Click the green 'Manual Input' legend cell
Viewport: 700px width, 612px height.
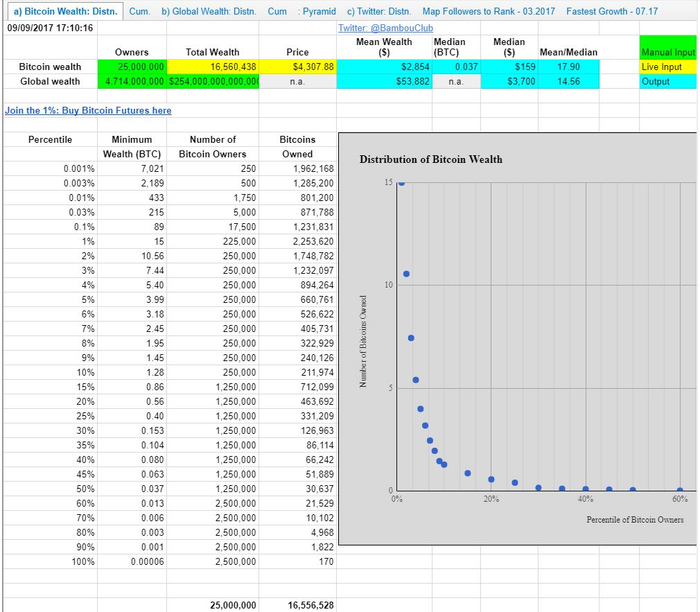[668, 52]
